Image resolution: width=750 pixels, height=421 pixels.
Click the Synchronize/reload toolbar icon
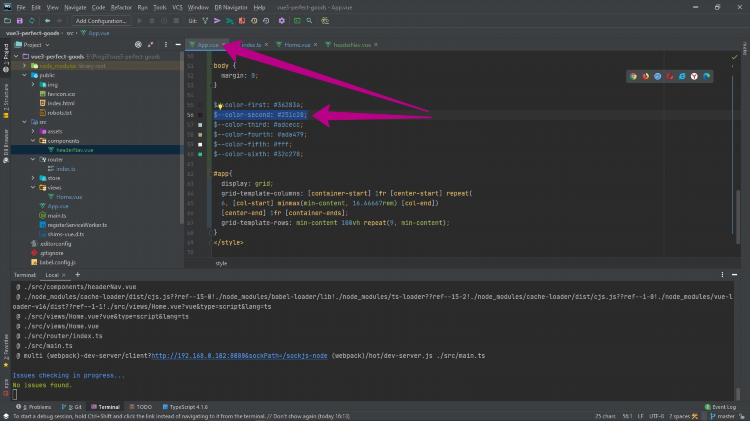[32, 21]
